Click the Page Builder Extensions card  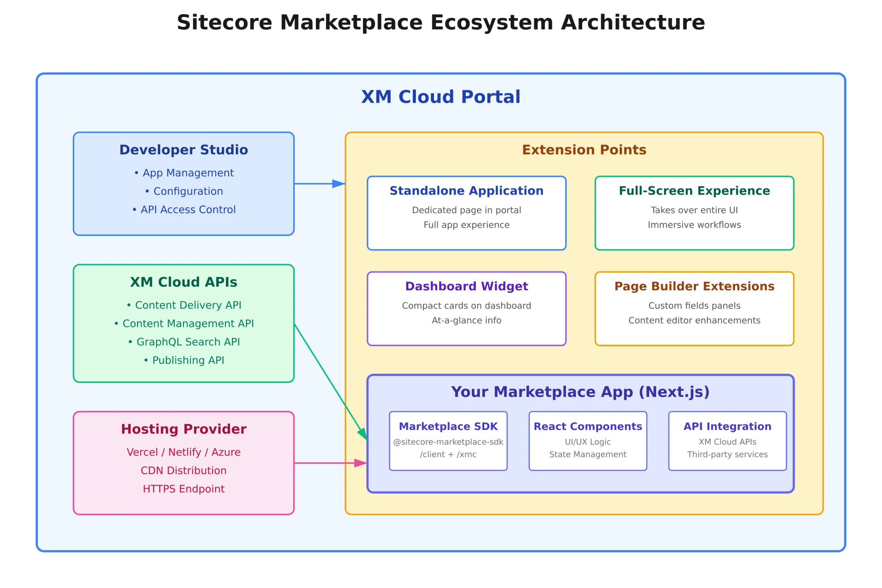click(x=694, y=308)
